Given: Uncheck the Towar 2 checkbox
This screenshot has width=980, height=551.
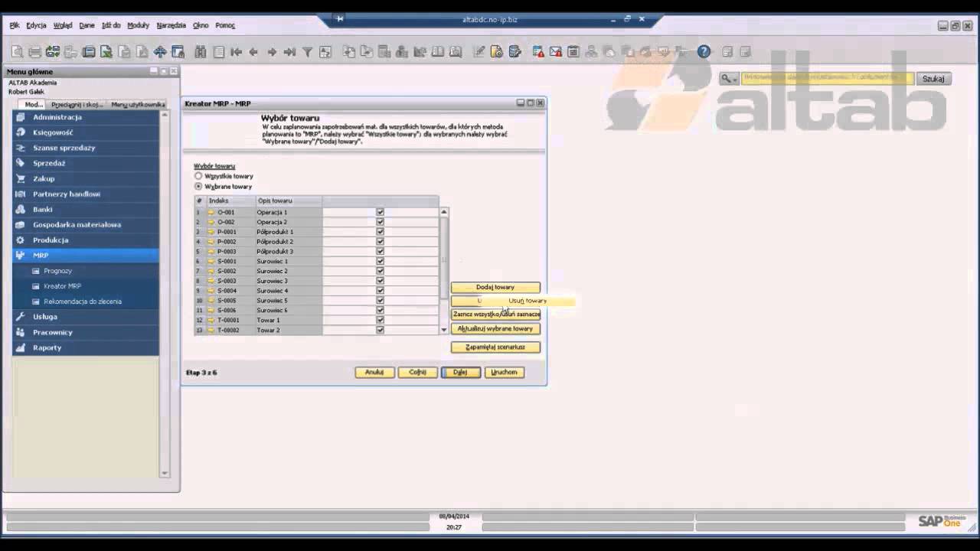Looking at the screenshot, I should pos(380,330).
